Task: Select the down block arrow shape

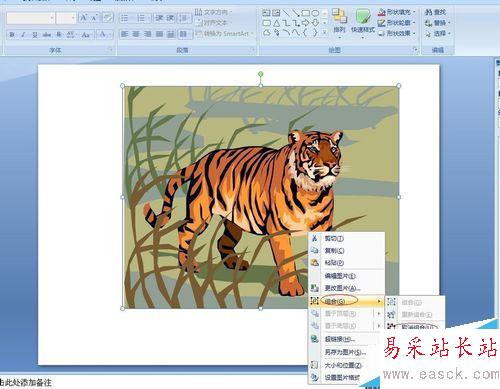Action: (x=315, y=23)
